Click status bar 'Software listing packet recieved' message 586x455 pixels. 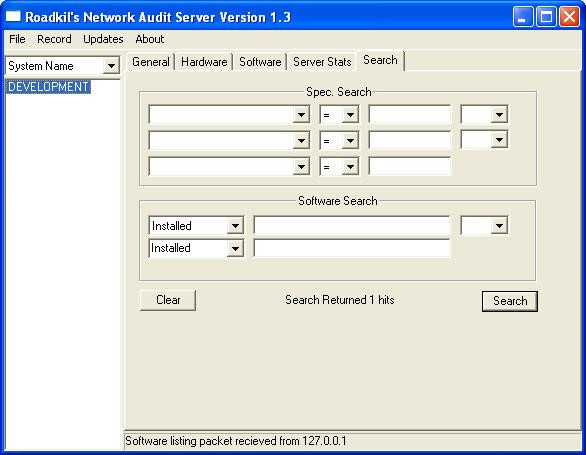coord(235,441)
